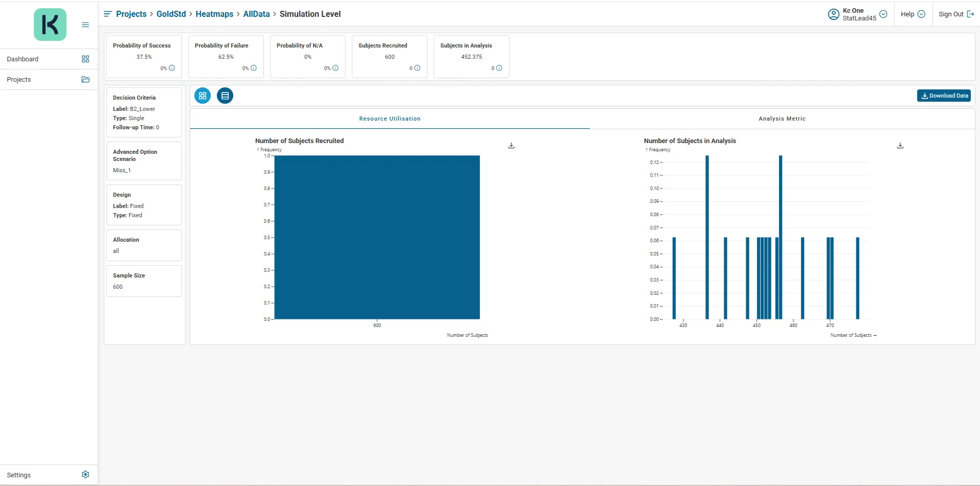Click the K logo in the sidebar

[50, 25]
